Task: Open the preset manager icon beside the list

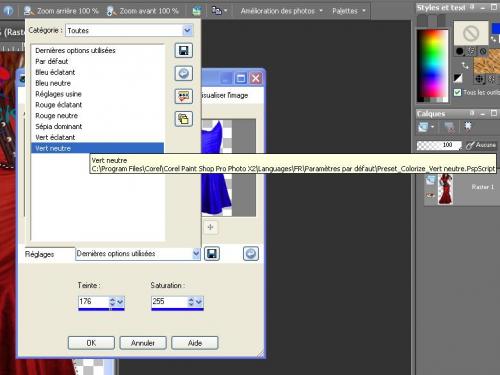Action: click(184, 96)
